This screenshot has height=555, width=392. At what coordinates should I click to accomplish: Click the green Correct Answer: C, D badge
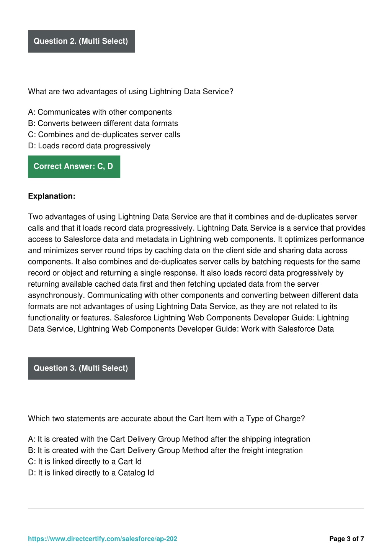click(x=74, y=166)
